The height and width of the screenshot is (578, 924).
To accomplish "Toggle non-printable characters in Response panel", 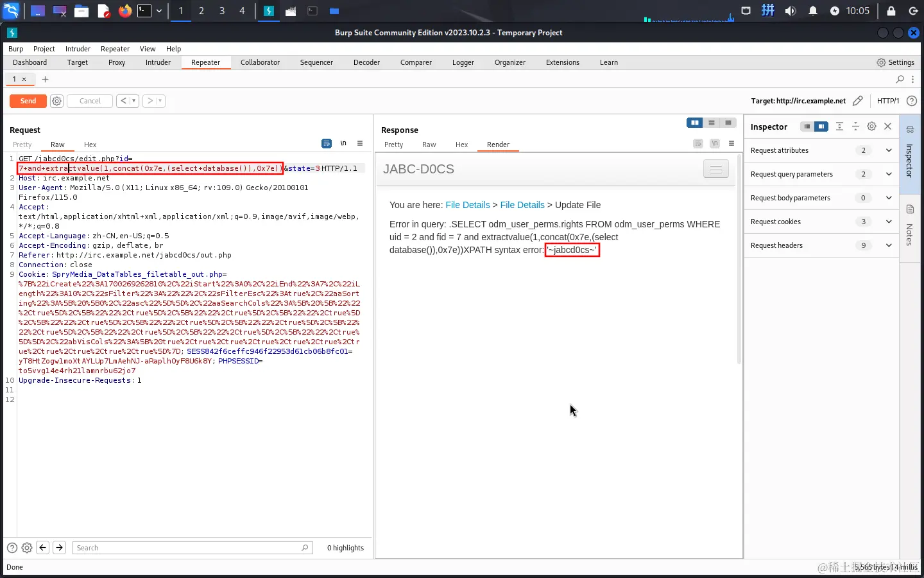I will pos(715,143).
